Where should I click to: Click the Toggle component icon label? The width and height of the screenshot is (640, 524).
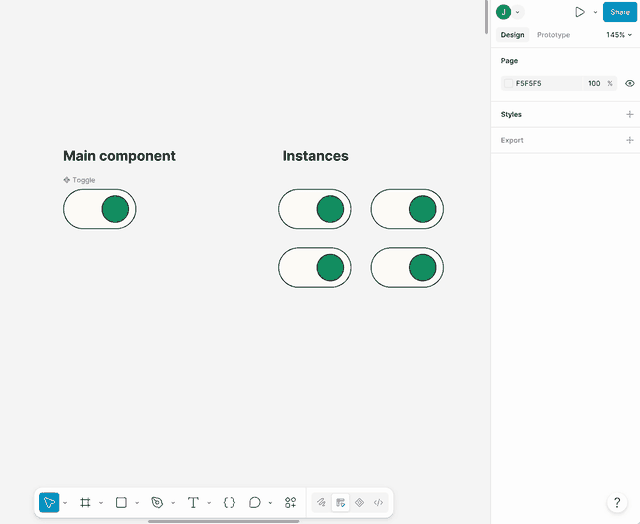pos(79,180)
